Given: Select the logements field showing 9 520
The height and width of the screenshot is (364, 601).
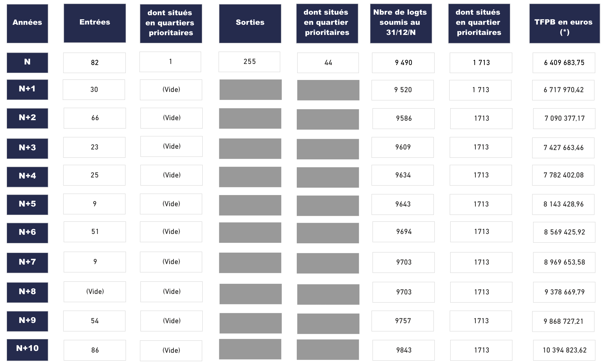Looking at the screenshot, I should [403, 90].
